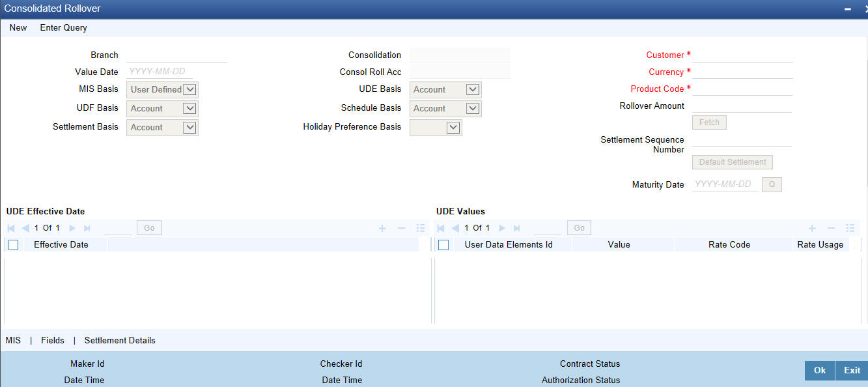Focus page number box in UDE Effective Date pager

point(118,228)
